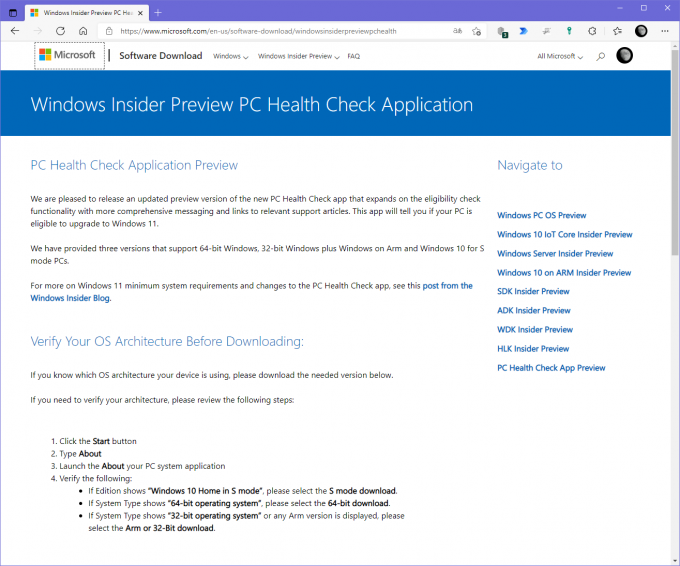Click the 'Navigate to' sidebar heading

point(530,165)
